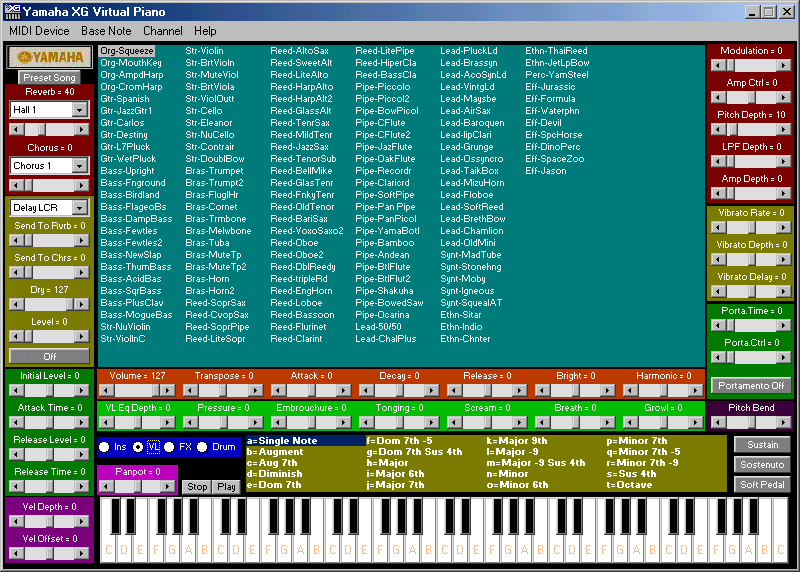Click left arrow of LPF Depth slider
The height and width of the screenshot is (572, 800).
718,162
